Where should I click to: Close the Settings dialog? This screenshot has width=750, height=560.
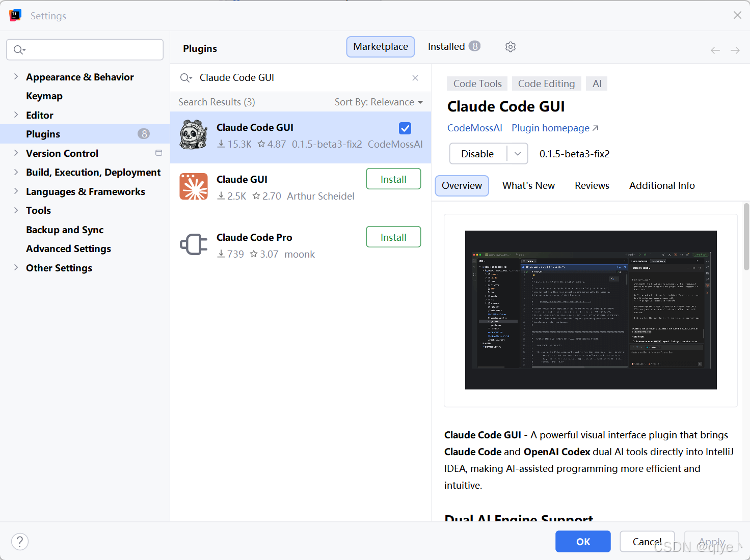coord(737,15)
